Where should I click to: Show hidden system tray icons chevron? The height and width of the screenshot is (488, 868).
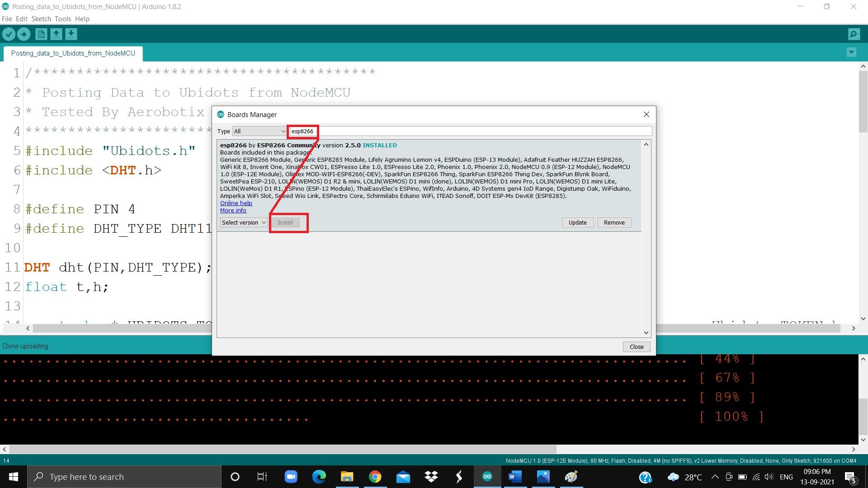pyautogui.click(x=715, y=477)
